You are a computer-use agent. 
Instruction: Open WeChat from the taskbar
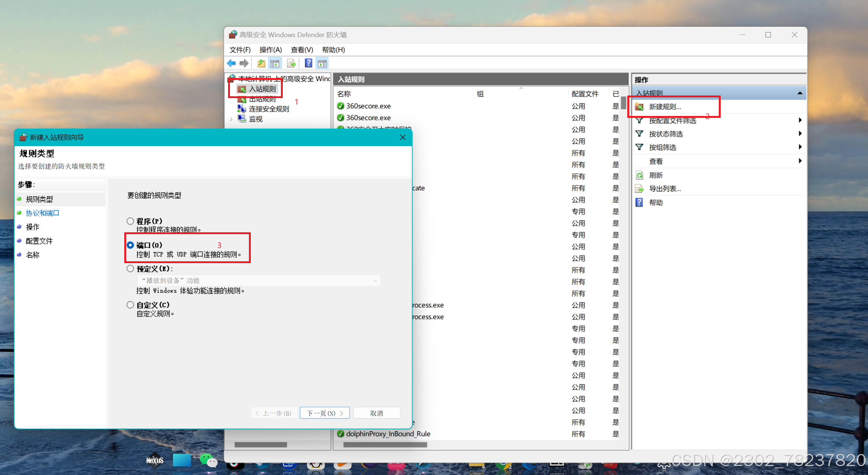(208, 461)
